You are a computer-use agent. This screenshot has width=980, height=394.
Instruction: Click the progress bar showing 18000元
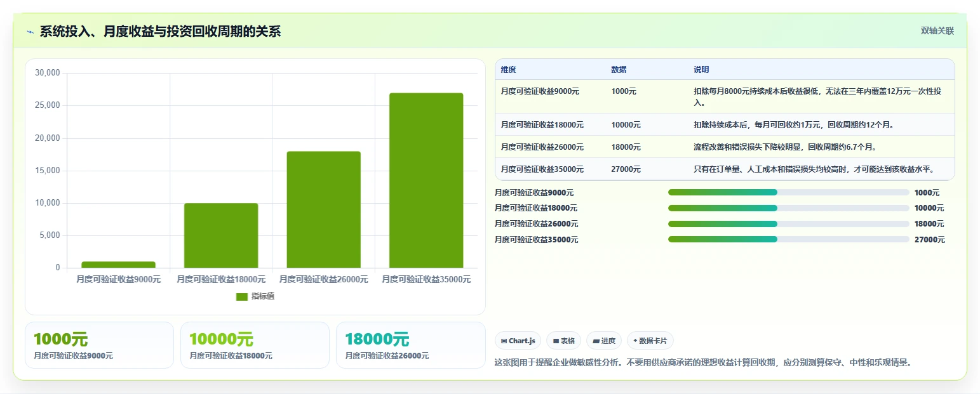click(789, 224)
